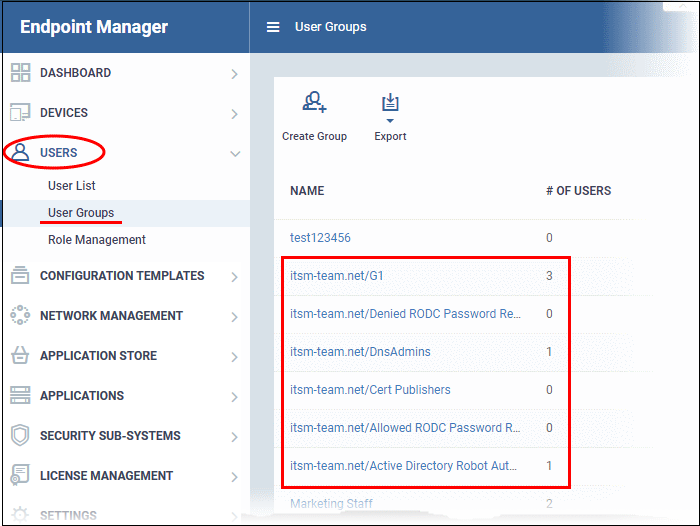700x526 pixels.
Task: Open the DASHBOARD menu label
Action: click(75, 73)
